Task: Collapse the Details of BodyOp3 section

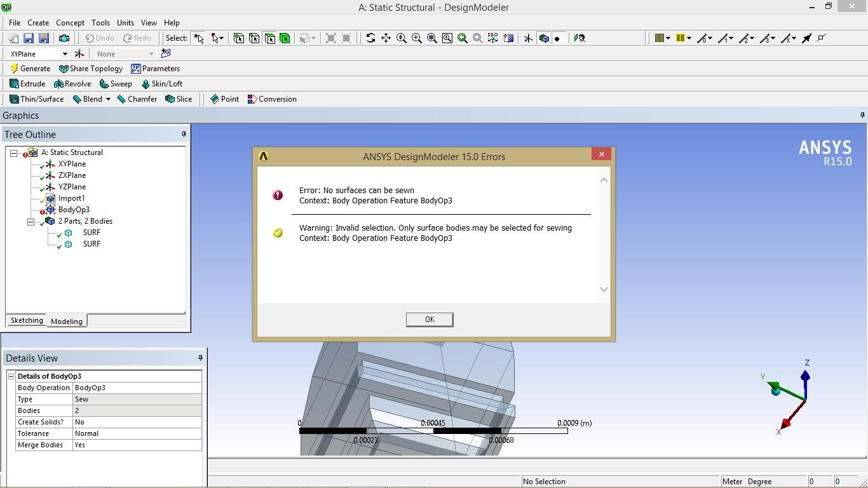Action: click(11, 376)
